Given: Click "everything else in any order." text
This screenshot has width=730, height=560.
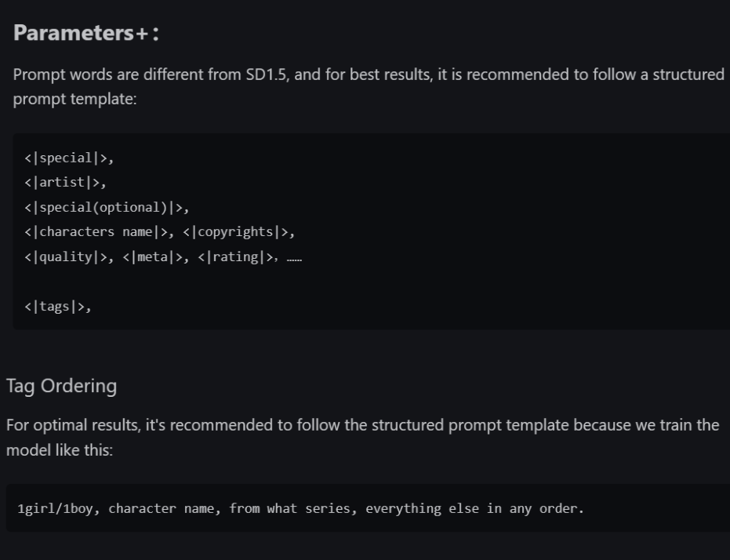Looking at the screenshot, I should click(474, 508).
